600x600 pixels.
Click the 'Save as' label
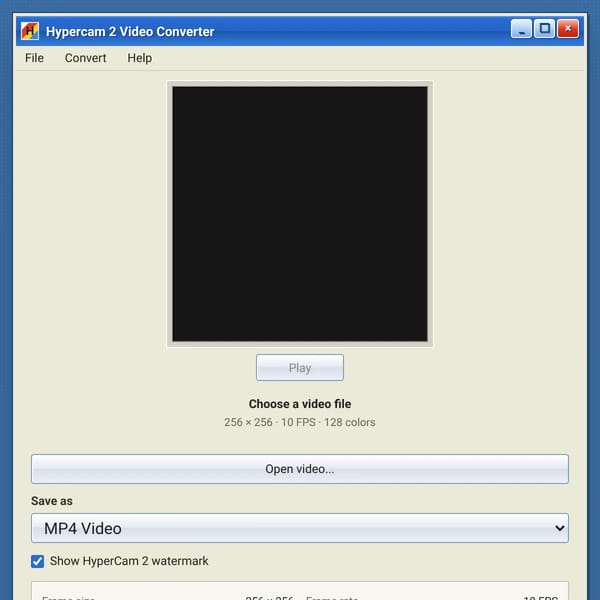(52, 501)
